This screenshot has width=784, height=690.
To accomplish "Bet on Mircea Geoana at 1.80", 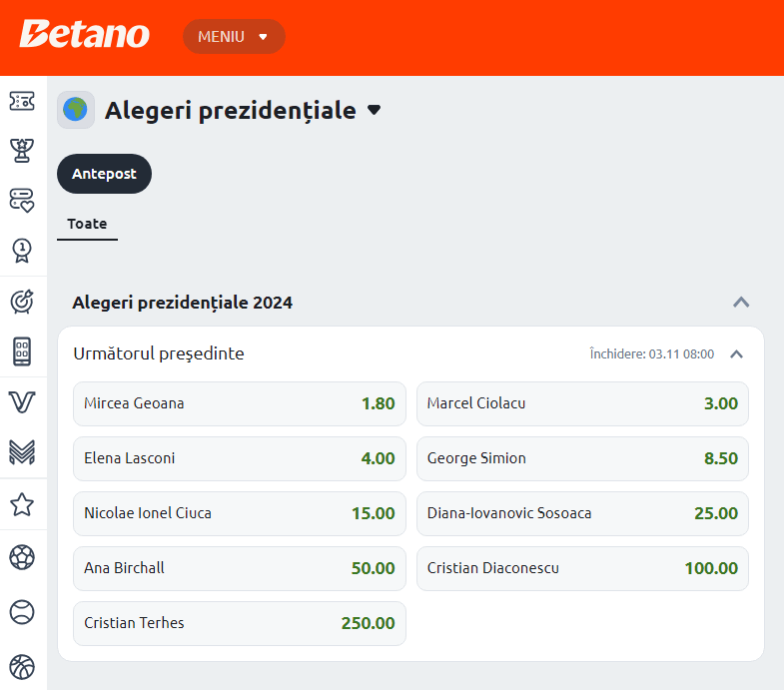I will (x=240, y=404).
